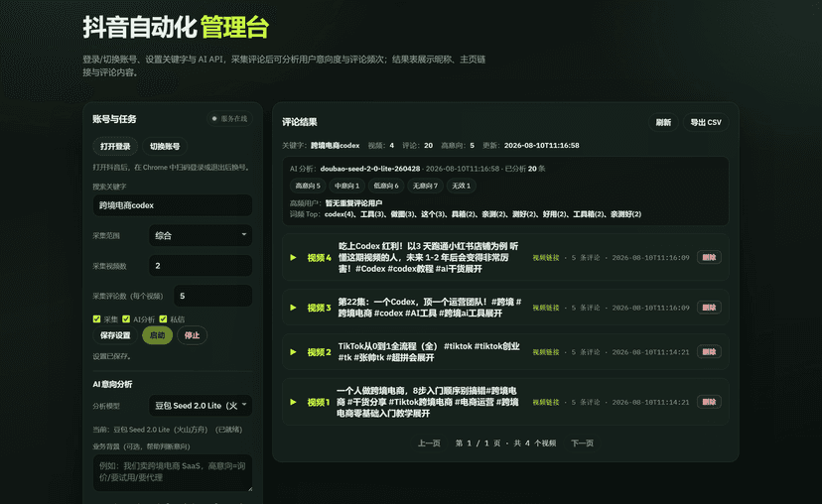Viewport: 822px width, 504px height.
Task: Expand the 视频4 row triangle
Action: pos(294,258)
